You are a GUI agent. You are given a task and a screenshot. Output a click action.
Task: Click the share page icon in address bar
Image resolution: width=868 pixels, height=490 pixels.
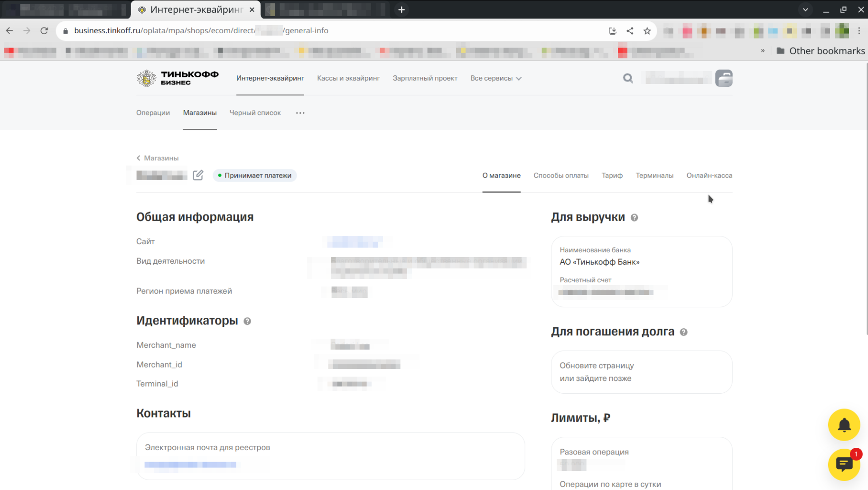[630, 31]
